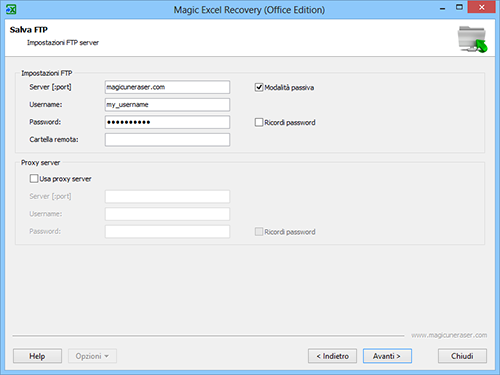
Task: Click the FTP Username input field
Action: (x=167, y=105)
